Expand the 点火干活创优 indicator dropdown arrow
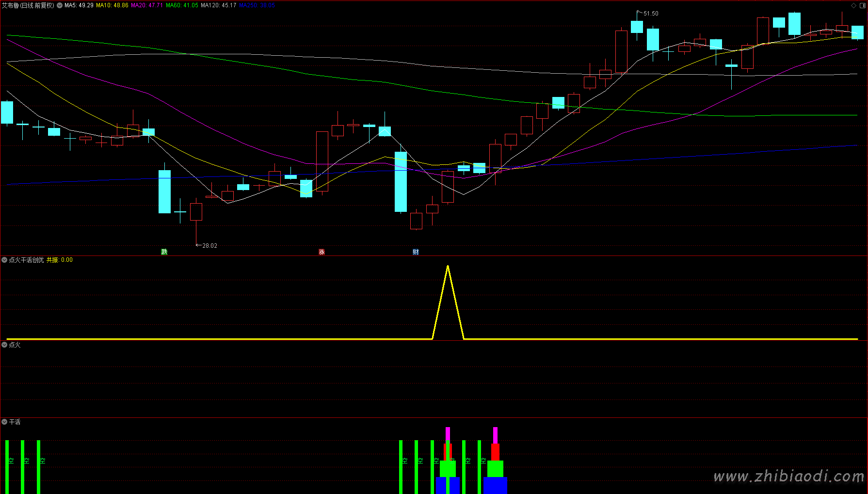868x494 pixels. [x=4, y=260]
